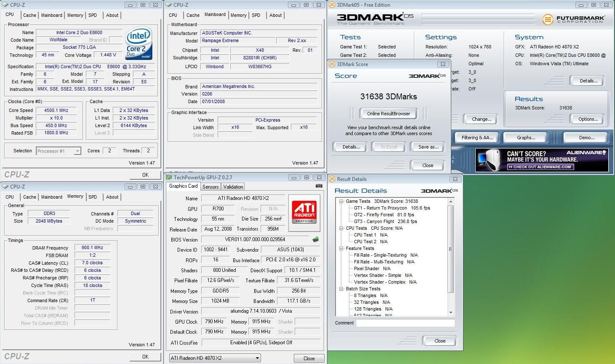Click the Result Details scrollbar down arrow

tap(451, 313)
